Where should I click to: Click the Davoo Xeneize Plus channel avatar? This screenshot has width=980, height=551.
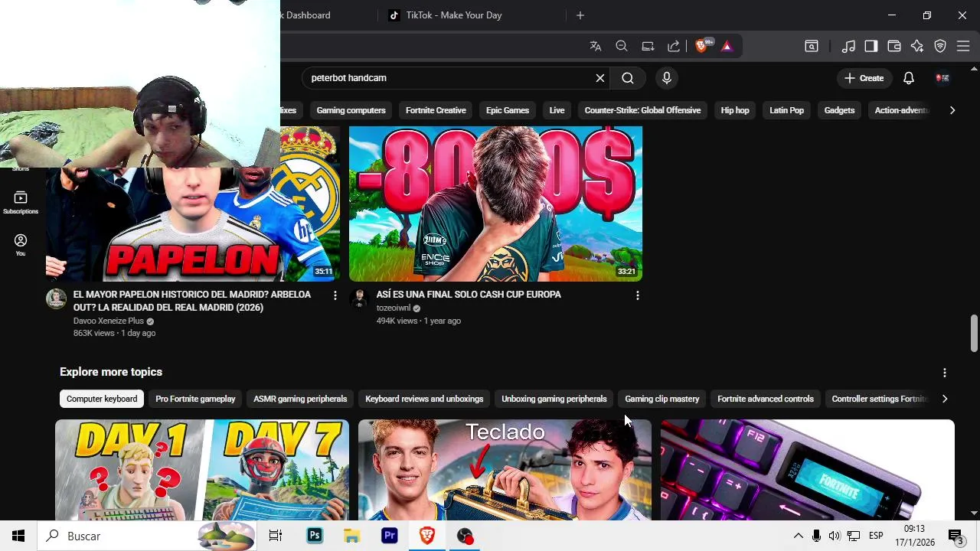point(56,298)
